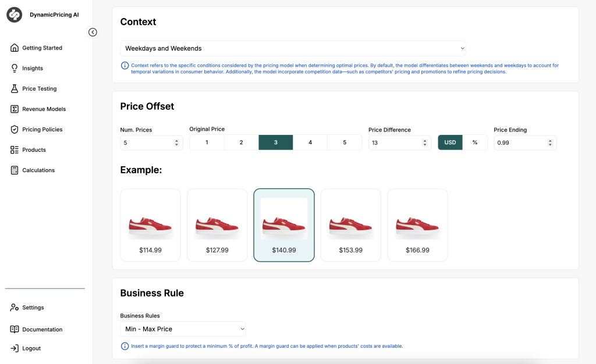Open Insights via the lightbulb icon
Viewport: 596px width, 364px height.
(15, 68)
